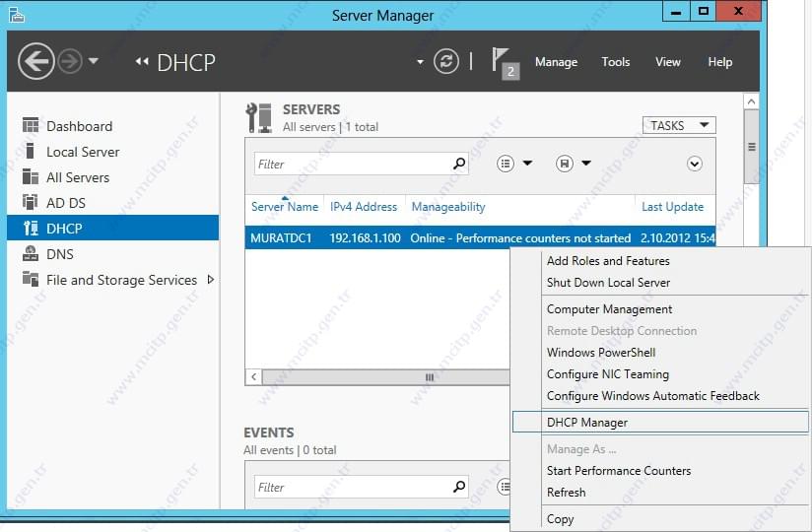The image size is (812, 532).
Task: Open the notifications flag icon
Action: tap(505, 63)
